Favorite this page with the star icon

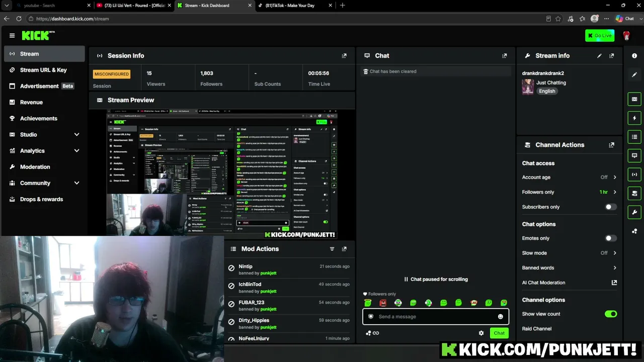click(558, 19)
